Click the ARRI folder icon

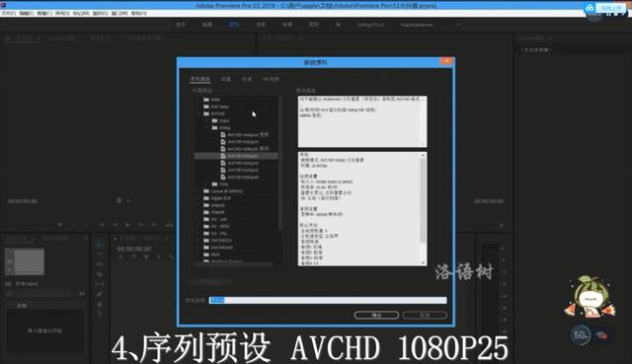pyautogui.click(x=206, y=100)
